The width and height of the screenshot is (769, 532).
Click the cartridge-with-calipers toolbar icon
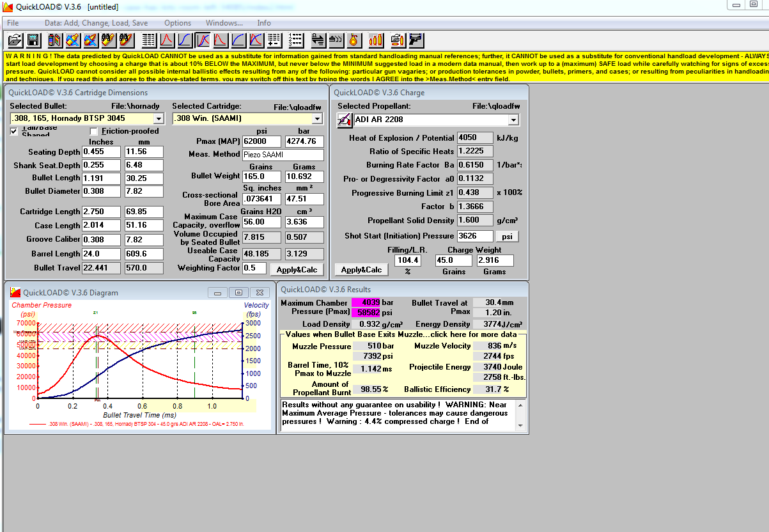click(x=73, y=40)
